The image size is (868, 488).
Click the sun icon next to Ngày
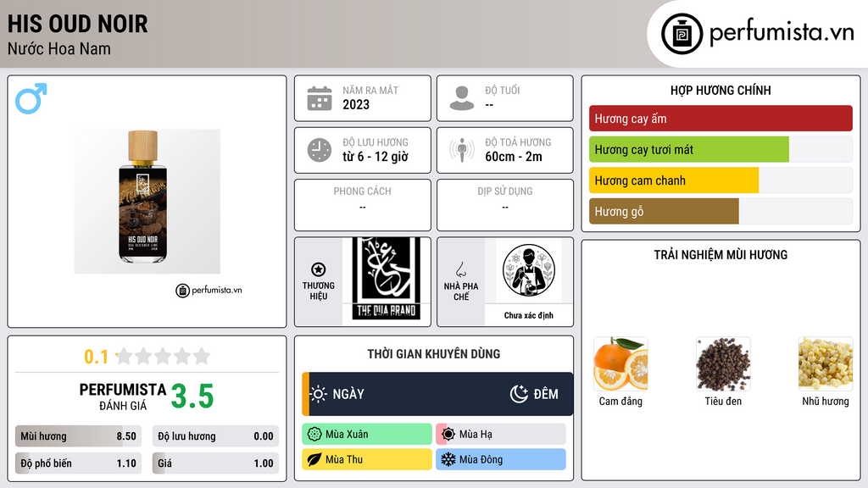pyautogui.click(x=319, y=394)
